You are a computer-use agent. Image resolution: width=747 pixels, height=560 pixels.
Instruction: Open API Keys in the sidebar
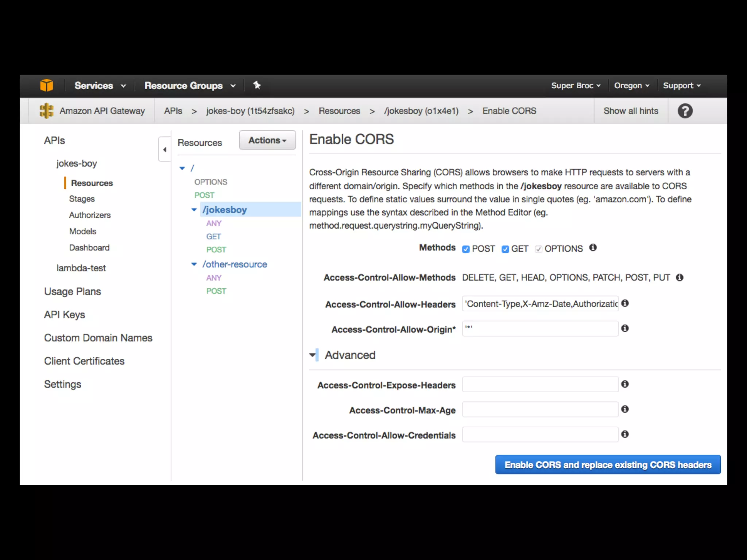65,315
